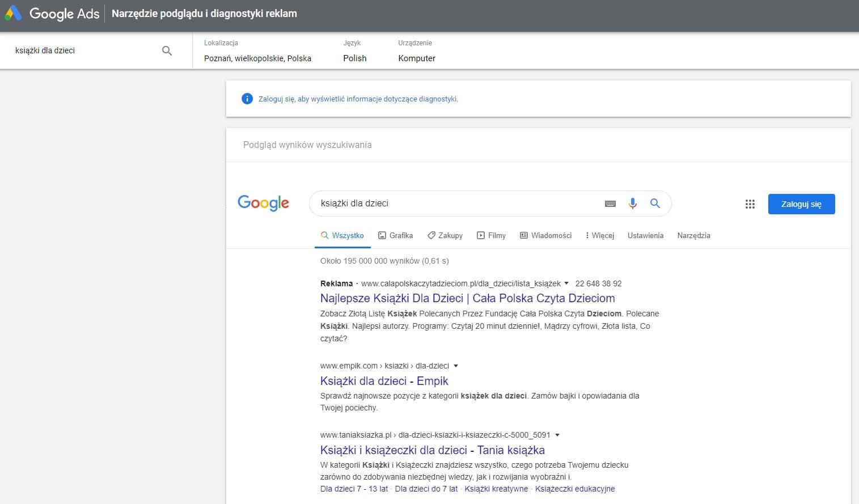859x504 pixels.
Task: Click the blue Zaloguj się button
Action: [x=801, y=204]
